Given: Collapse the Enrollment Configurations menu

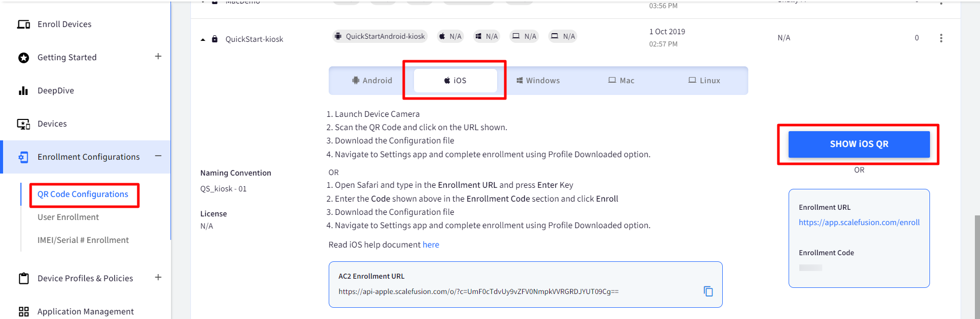Looking at the screenshot, I should pos(158,156).
